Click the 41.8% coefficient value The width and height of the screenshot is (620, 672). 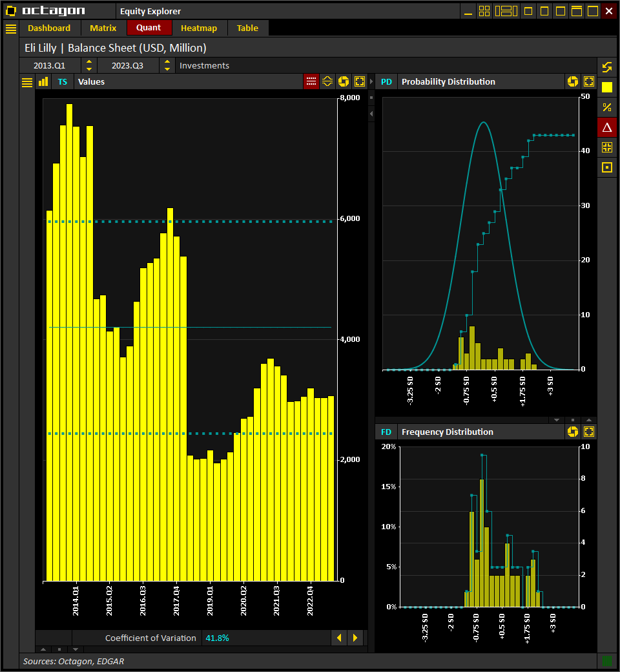217,638
